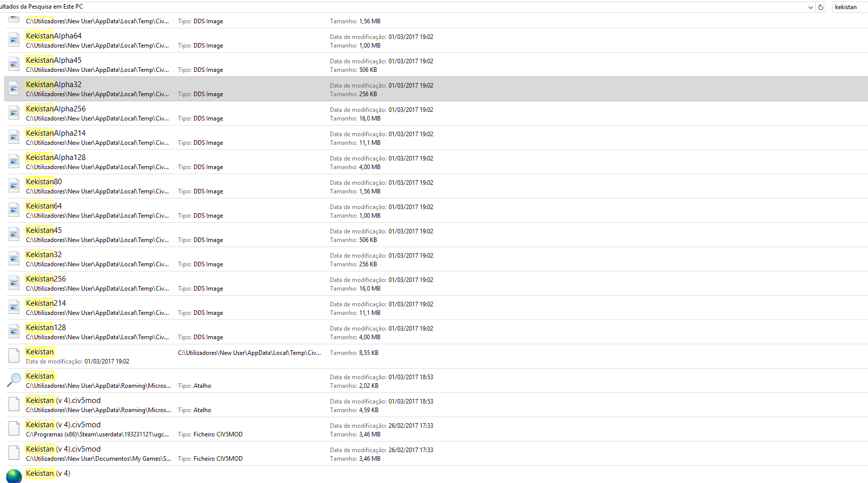Screen dimensions: 868x483
Task: Click the Kekistan256 file icon
Action: click(14, 283)
